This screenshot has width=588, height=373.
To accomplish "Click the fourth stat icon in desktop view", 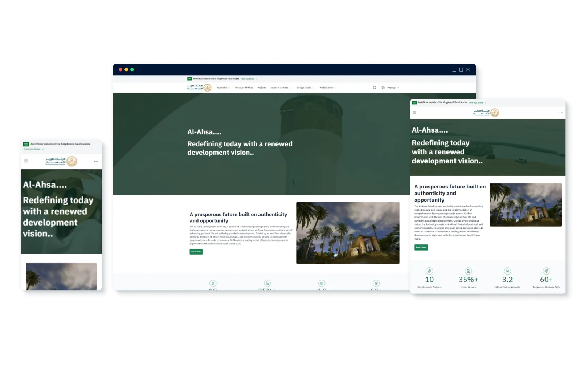I will click(x=376, y=283).
